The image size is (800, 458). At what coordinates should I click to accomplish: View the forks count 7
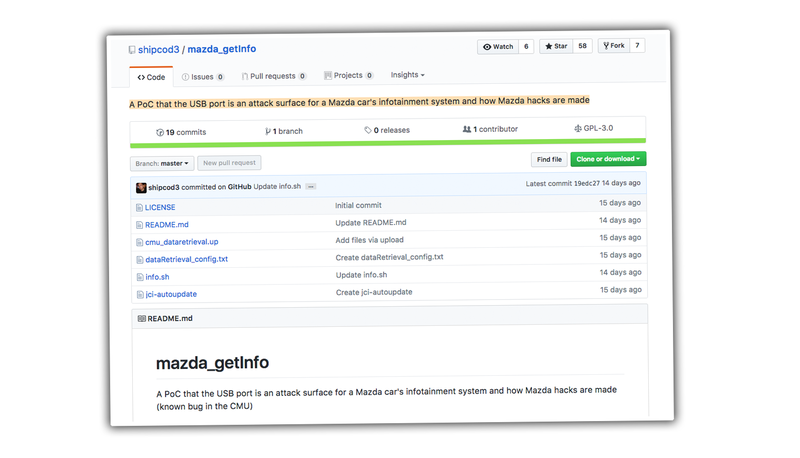[x=637, y=45]
